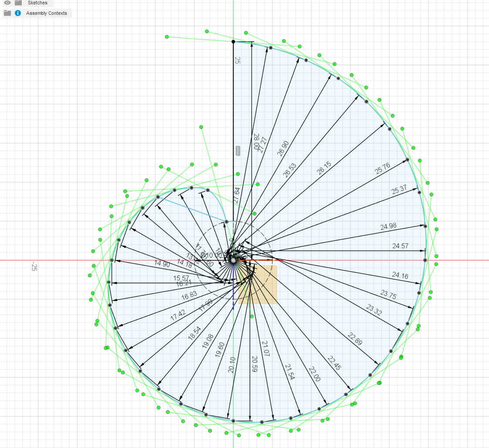Select the 25.37 dimension text
The width and height of the screenshot is (489, 448).
(399, 190)
